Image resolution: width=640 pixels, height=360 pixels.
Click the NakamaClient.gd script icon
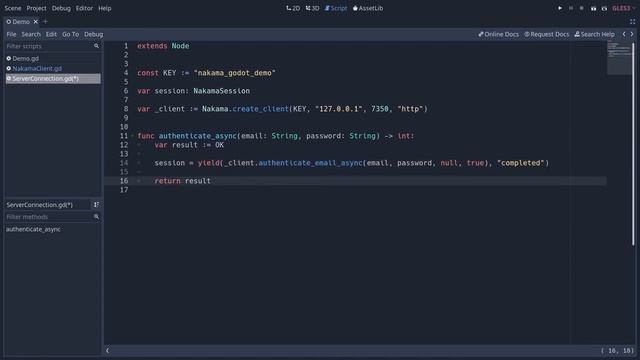click(x=9, y=69)
